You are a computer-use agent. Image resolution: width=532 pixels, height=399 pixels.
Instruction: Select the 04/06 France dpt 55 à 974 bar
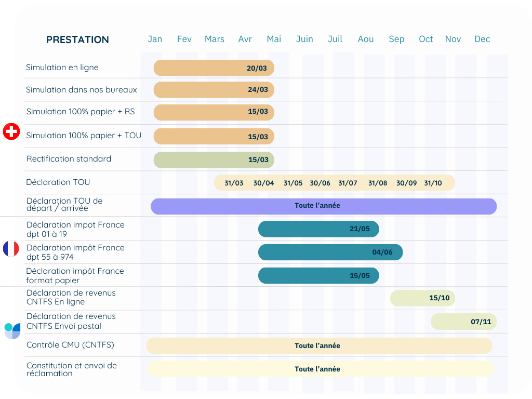tap(330, 252)
